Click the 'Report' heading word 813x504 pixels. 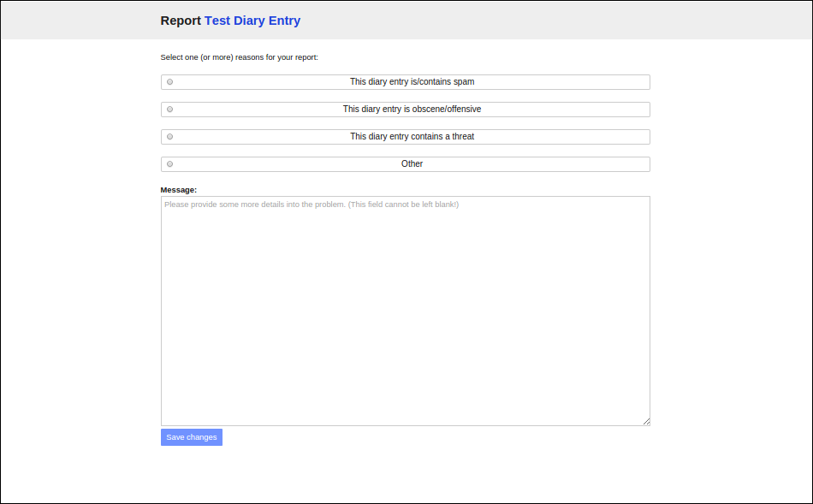pyautogui.click(x=181, y=21)
